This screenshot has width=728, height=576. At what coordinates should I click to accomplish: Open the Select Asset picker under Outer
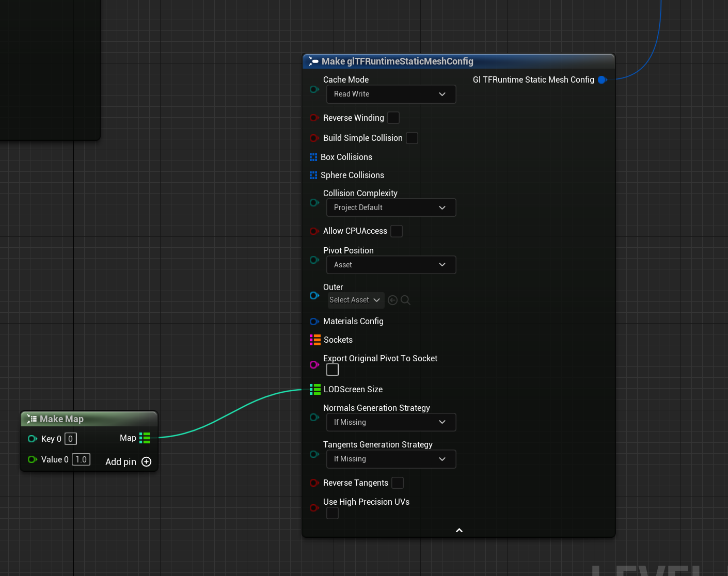pos(355,300)
